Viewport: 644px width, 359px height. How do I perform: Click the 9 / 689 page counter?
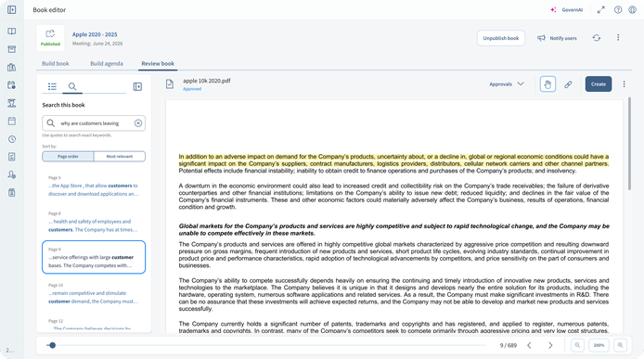tap(508, 345)
